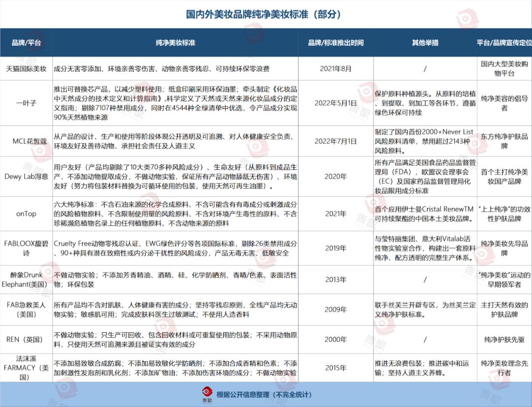532x407 pixels.
Task: Select the 2009年 launch date cell
Action: coord(335,310)
